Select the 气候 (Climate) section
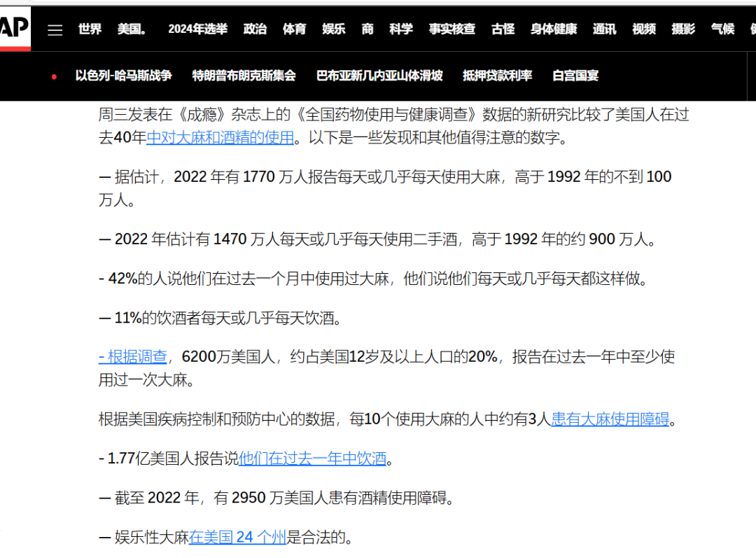This screenshot has height=558, width=756. click(722, 29)
